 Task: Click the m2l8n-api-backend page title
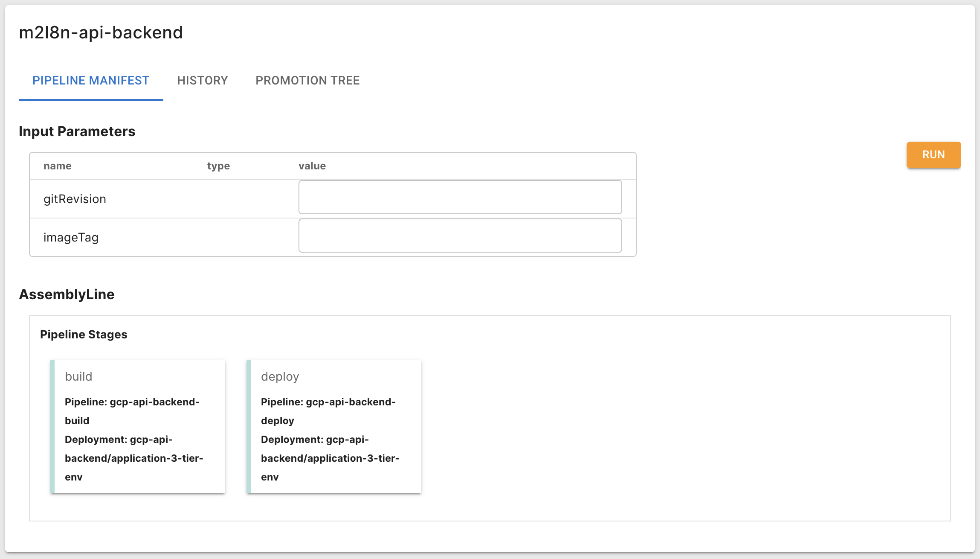101,32
